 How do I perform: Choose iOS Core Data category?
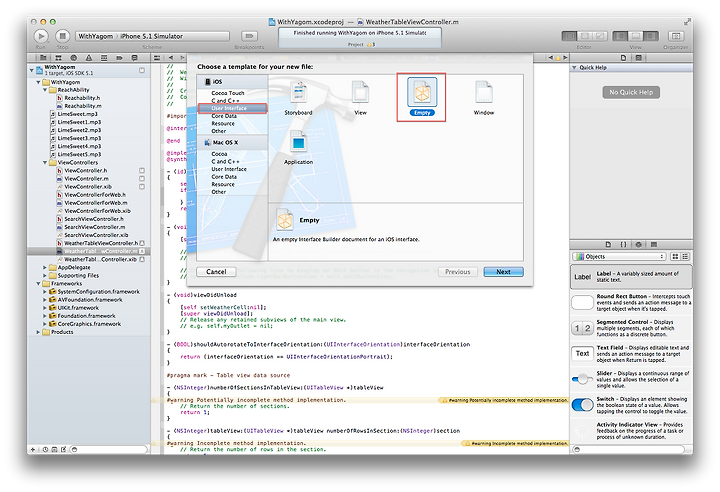[224, 116]
